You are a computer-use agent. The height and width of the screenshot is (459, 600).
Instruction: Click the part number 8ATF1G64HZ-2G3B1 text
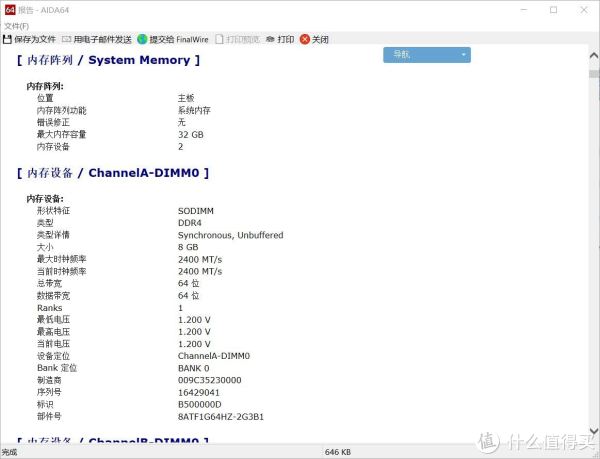pyautogui.click(x=221, y=417)
